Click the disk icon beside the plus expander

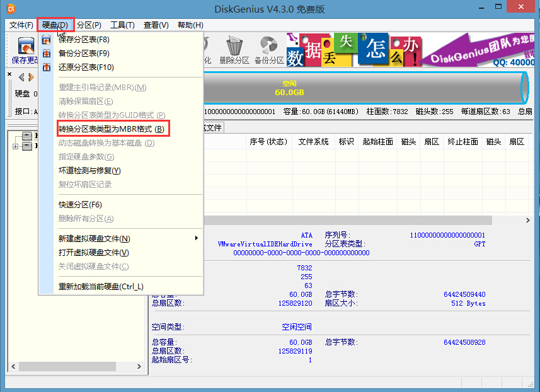27,146
